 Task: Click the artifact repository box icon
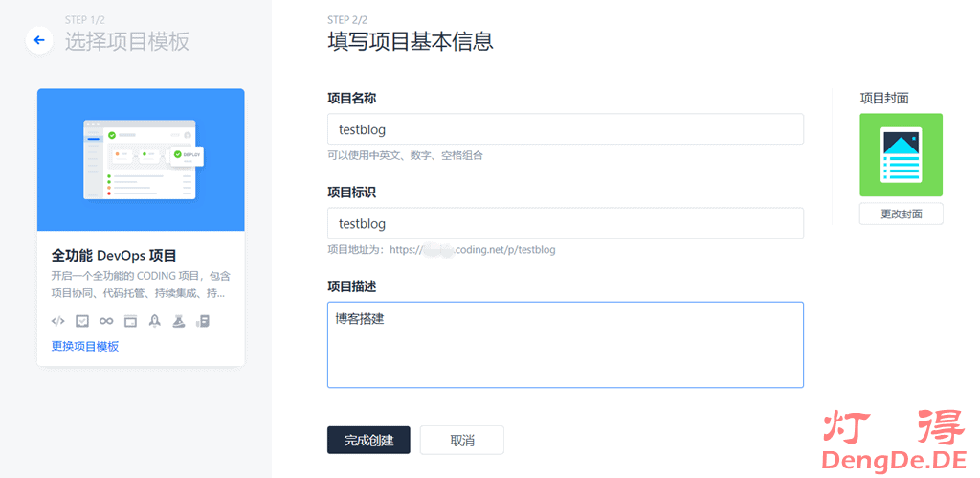point(130,321)
